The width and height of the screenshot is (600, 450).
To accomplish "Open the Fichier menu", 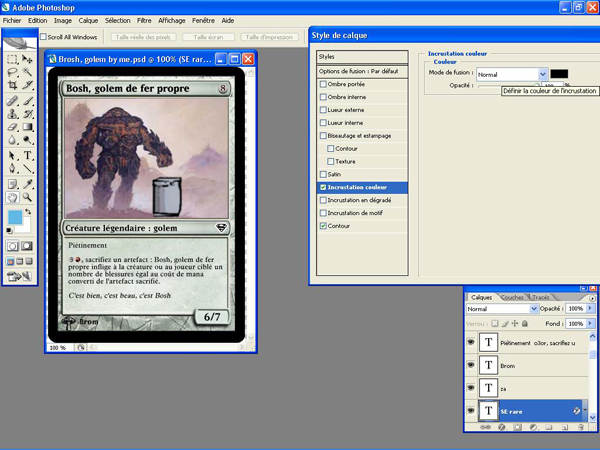I will point(12,21).
